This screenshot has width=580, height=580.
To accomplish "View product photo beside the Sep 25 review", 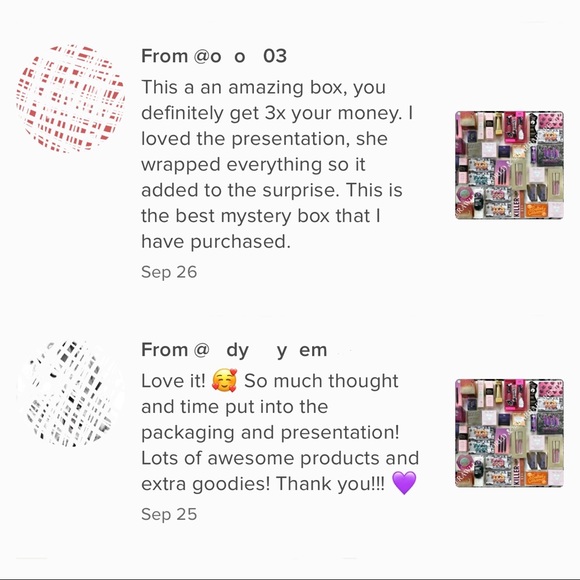I will 509,433.
